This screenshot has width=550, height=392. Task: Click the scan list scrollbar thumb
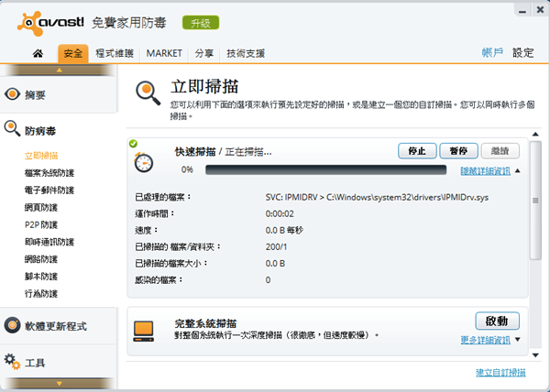coord(535,201)
